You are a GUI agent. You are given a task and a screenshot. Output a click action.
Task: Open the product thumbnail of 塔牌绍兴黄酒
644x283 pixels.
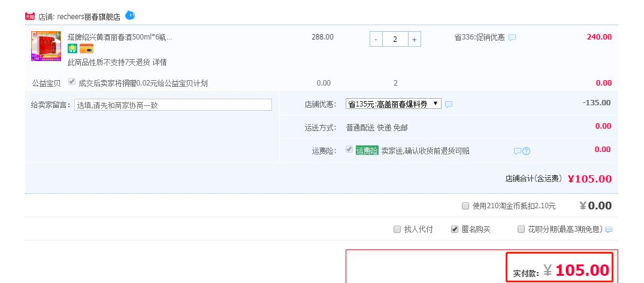(x=46, y=46)
